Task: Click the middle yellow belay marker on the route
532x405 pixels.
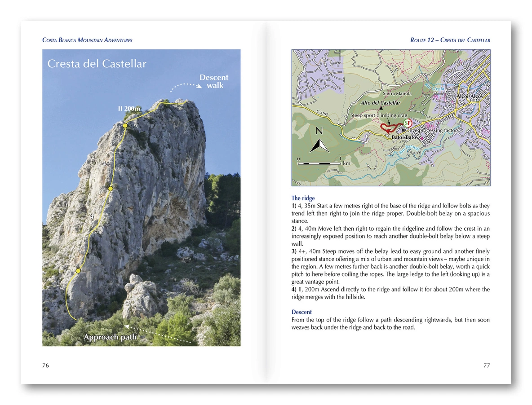Action: point(111,189)
